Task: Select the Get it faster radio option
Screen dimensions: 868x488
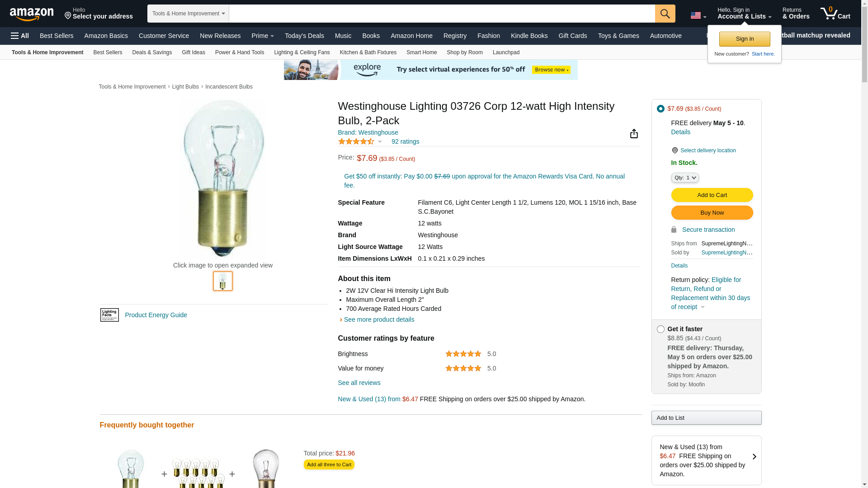Action: [660, 329]
